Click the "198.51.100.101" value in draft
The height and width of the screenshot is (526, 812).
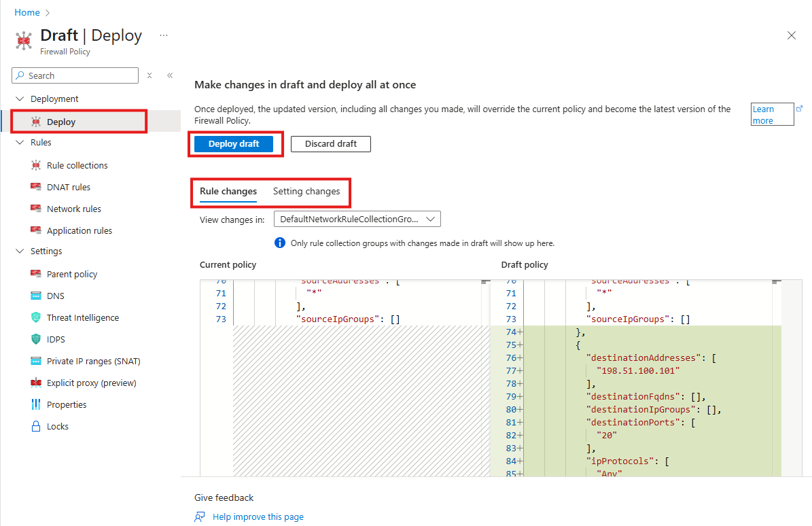(x=638, y=370)
